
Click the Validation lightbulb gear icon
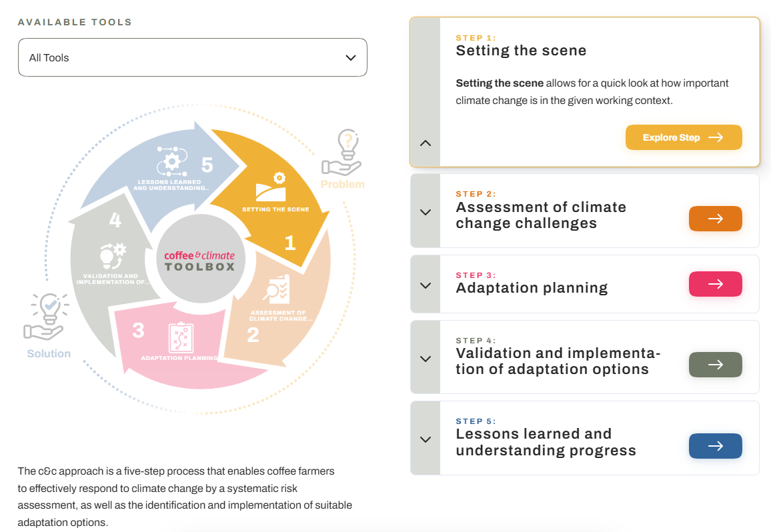pos(112,255)
